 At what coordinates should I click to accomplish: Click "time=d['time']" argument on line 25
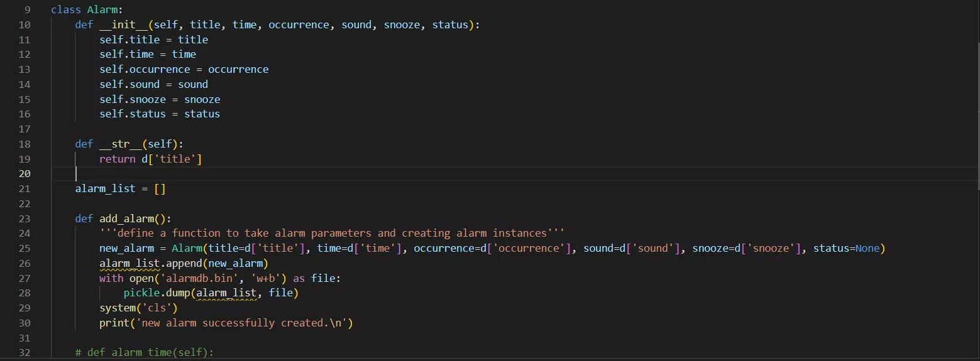tap(360, 248)
